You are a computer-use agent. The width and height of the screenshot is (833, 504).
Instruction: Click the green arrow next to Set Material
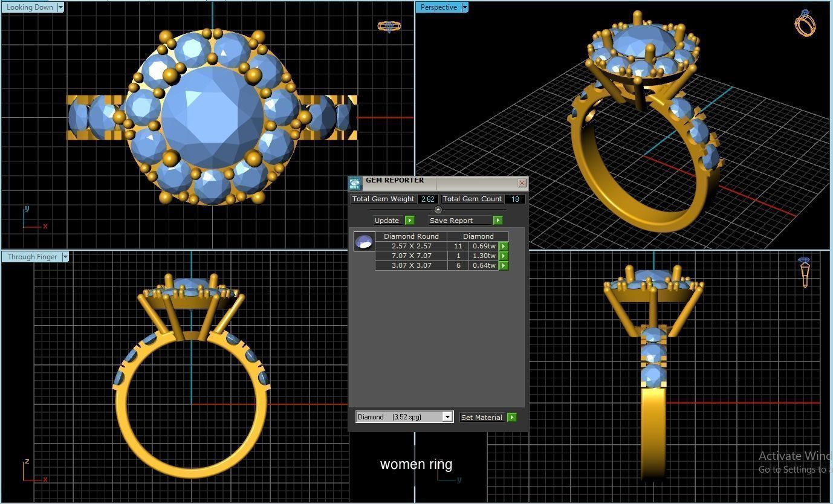pos(512,417)
